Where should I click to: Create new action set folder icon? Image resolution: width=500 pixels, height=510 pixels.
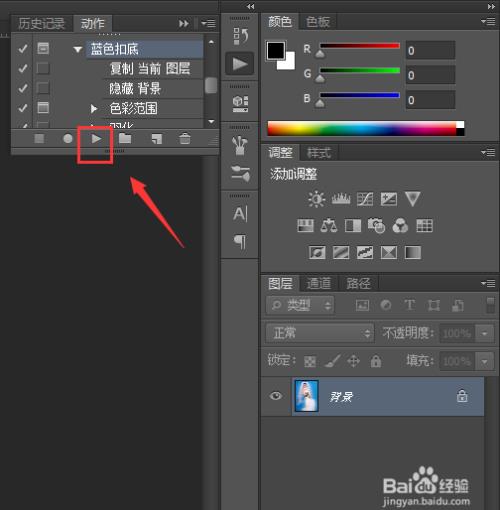125,138
